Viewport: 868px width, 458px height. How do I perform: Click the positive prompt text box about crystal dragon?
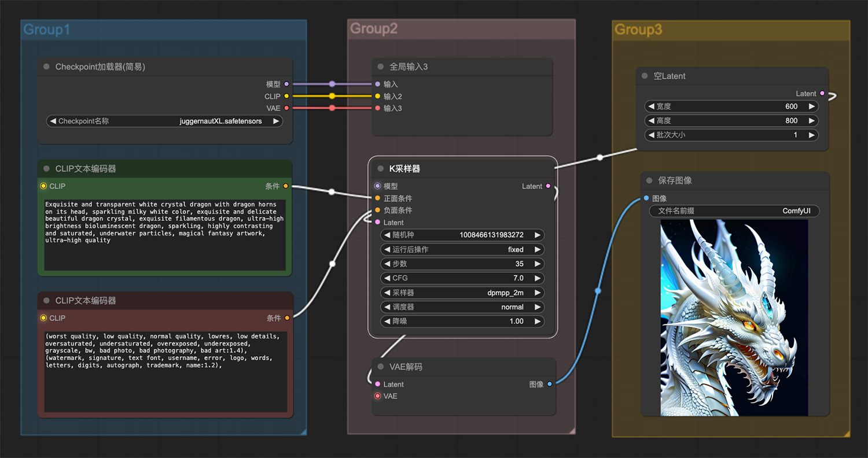tap(165, 235)
